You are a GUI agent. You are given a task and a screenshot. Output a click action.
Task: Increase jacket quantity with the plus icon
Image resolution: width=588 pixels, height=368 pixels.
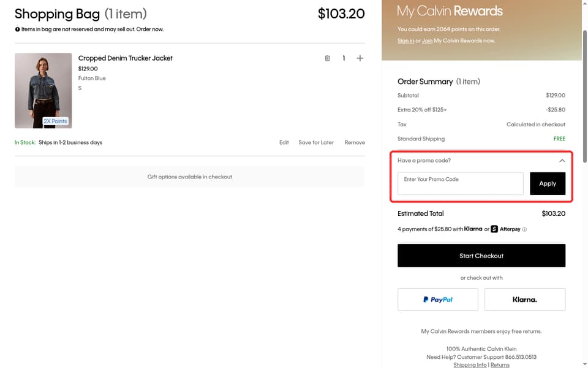360,58
